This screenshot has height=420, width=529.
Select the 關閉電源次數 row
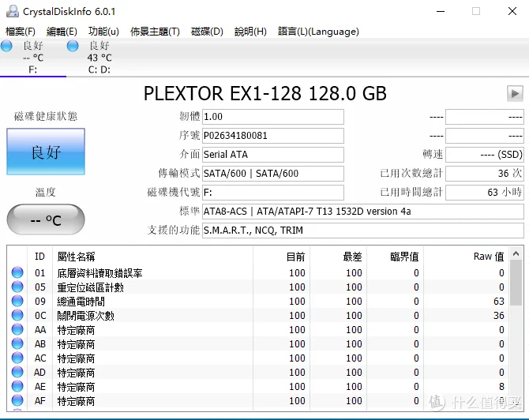point(258,316)
